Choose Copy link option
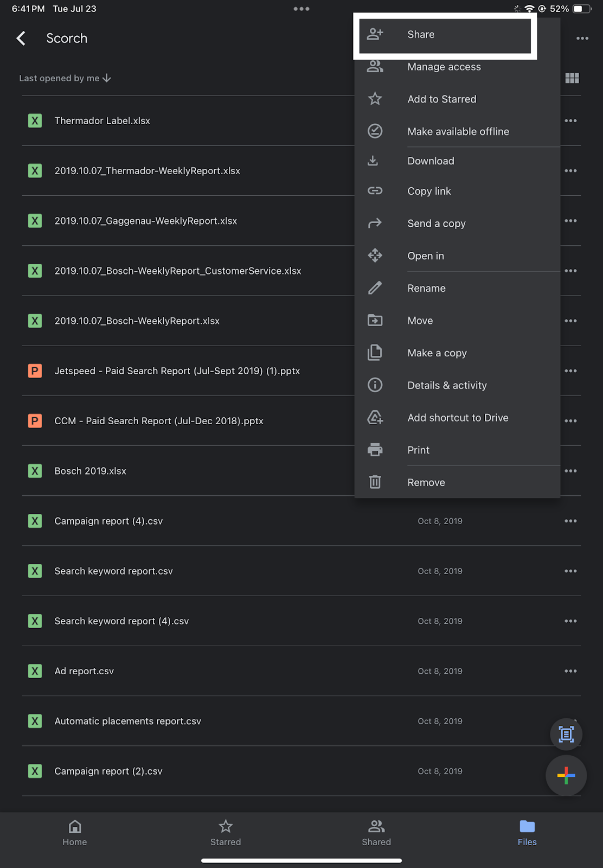The image size is (603, 868). point(457,191)
